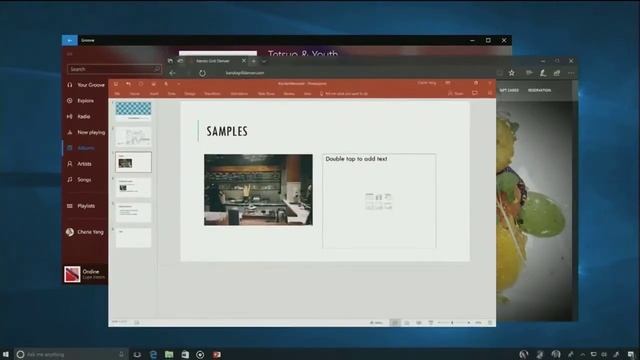Open Now playing in Groove sidebar
Viewport: 640px width, 360px height.
[x=86, y=132]
